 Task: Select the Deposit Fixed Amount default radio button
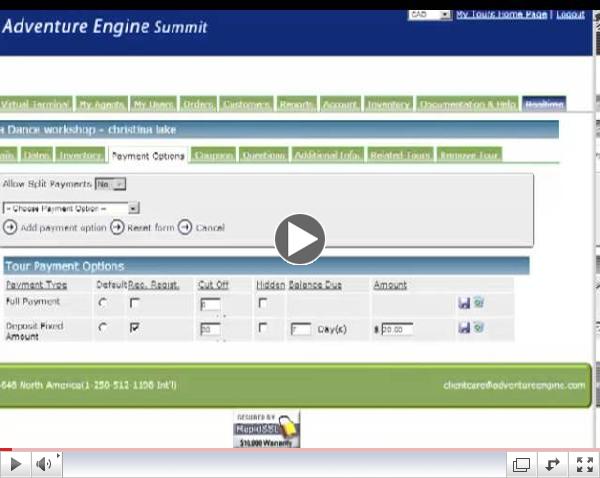pos(103,328)
